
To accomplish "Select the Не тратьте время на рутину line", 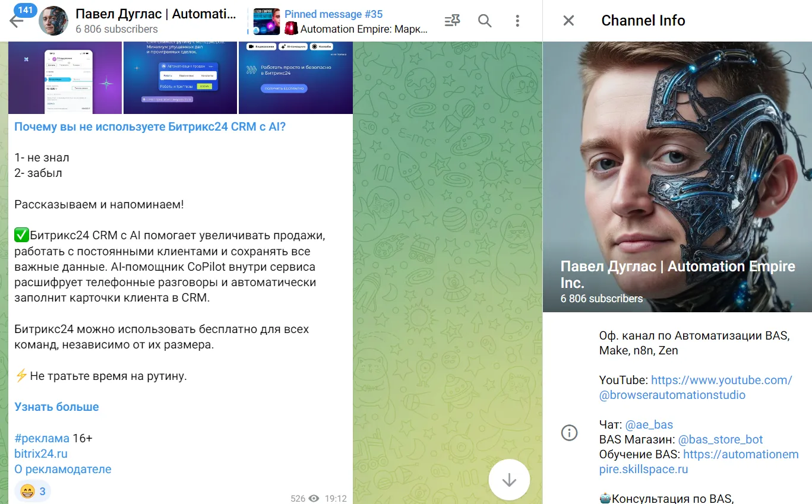I will click(101, 376).
